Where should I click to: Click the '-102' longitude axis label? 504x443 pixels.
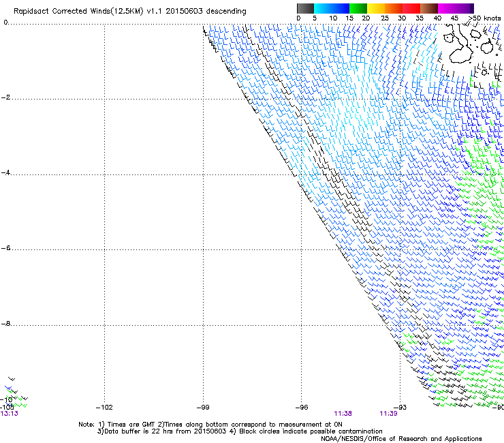tap(104, 408)
